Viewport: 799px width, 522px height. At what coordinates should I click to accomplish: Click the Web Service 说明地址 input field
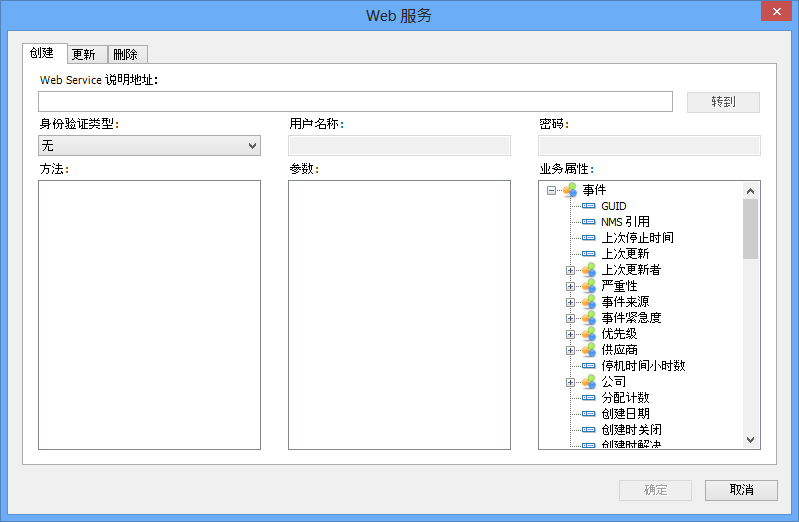point(355,101)
